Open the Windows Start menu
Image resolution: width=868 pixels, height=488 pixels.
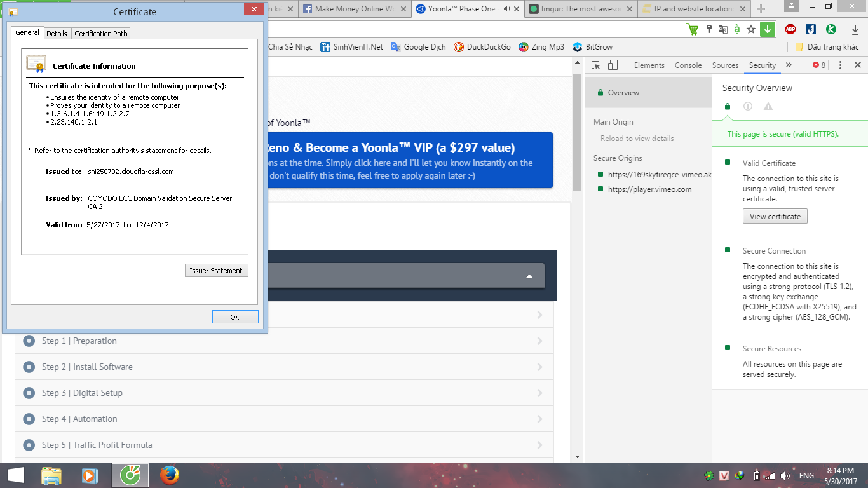click(15, 475)
